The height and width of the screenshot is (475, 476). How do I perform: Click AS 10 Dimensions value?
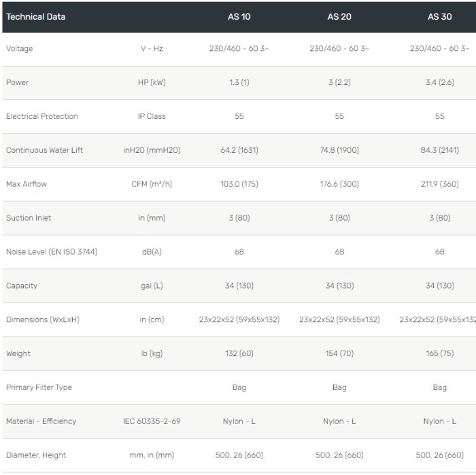tap(239, 319)
